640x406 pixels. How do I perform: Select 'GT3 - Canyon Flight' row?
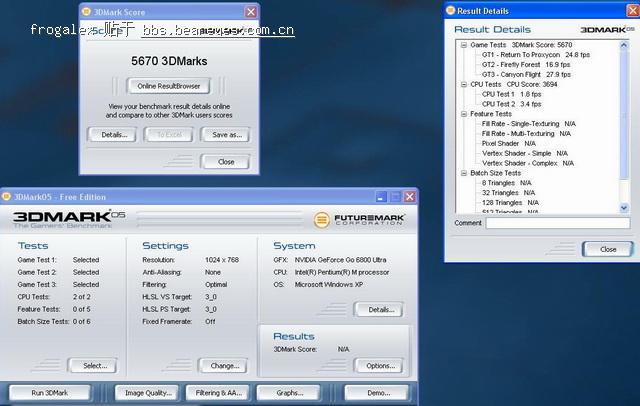(x=526, y=74)
